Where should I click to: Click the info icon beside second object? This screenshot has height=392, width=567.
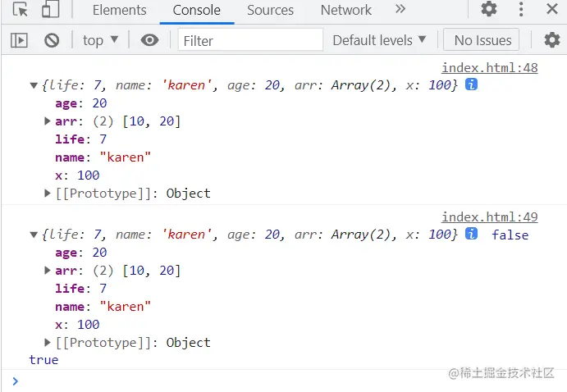(471, 234)
